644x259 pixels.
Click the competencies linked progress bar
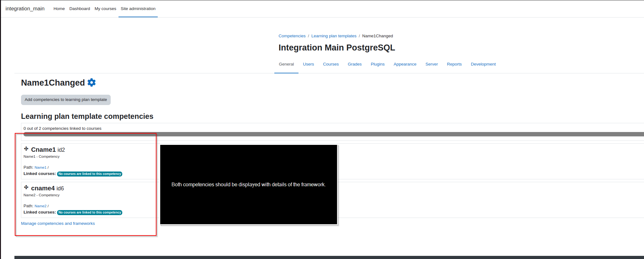334,134
